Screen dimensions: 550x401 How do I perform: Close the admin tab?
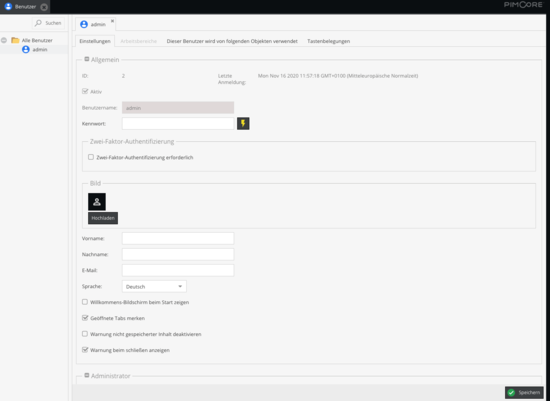coord(112,21)
